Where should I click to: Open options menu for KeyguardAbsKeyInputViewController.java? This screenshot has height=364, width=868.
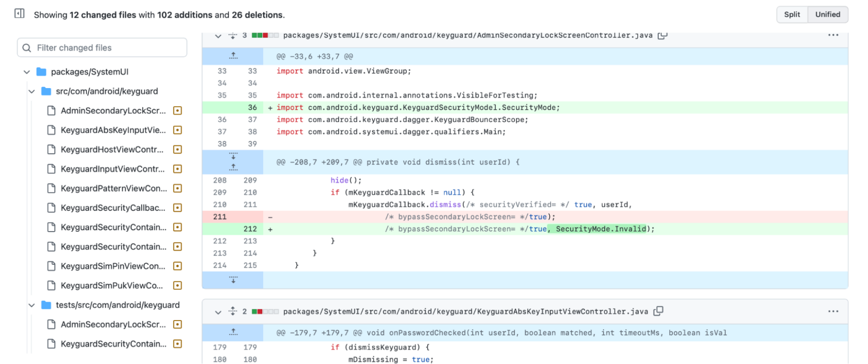[833, 311]
